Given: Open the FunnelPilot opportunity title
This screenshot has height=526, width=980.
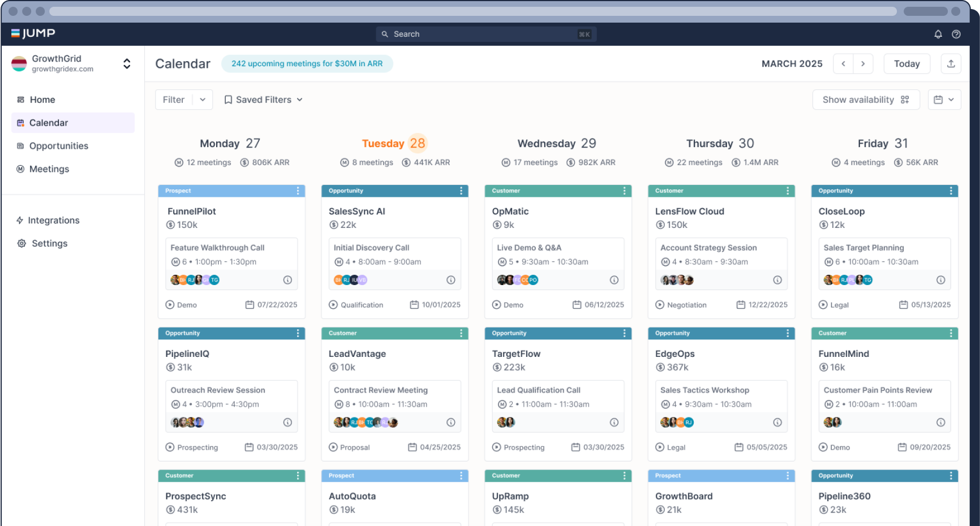Looking at the screenshot, I should (192, 212).
